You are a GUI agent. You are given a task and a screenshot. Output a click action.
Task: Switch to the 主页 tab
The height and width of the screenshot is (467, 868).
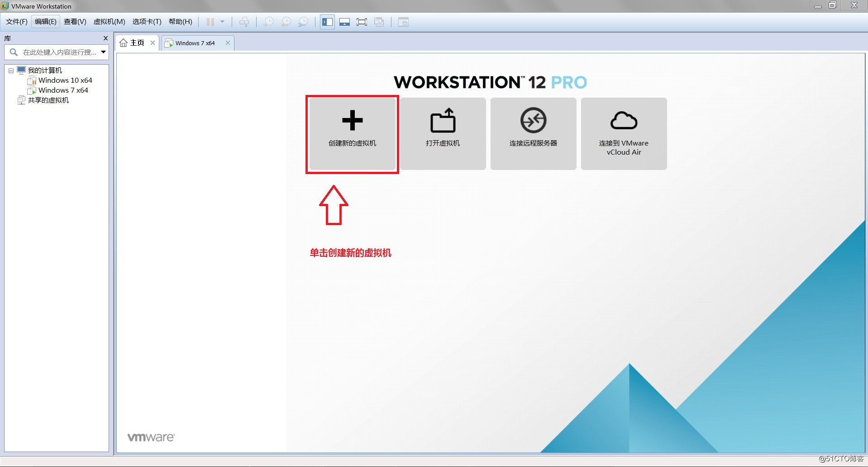coord(137,43)
